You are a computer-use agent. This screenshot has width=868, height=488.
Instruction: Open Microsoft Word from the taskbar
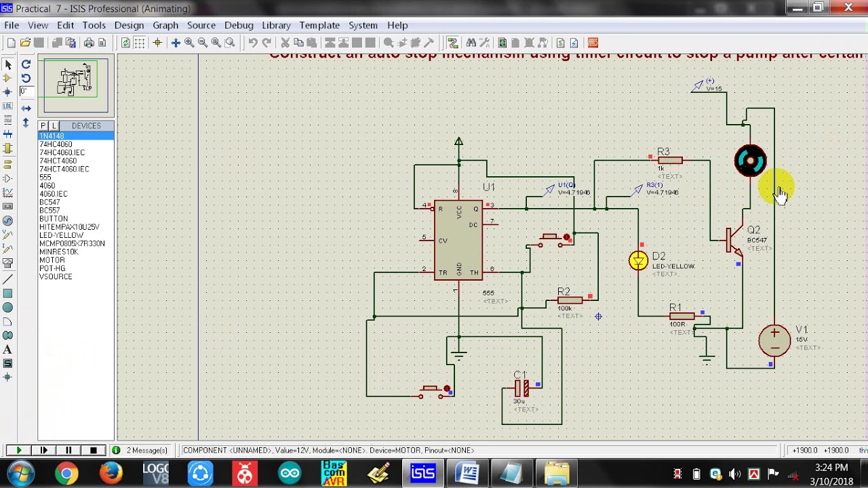467,473
